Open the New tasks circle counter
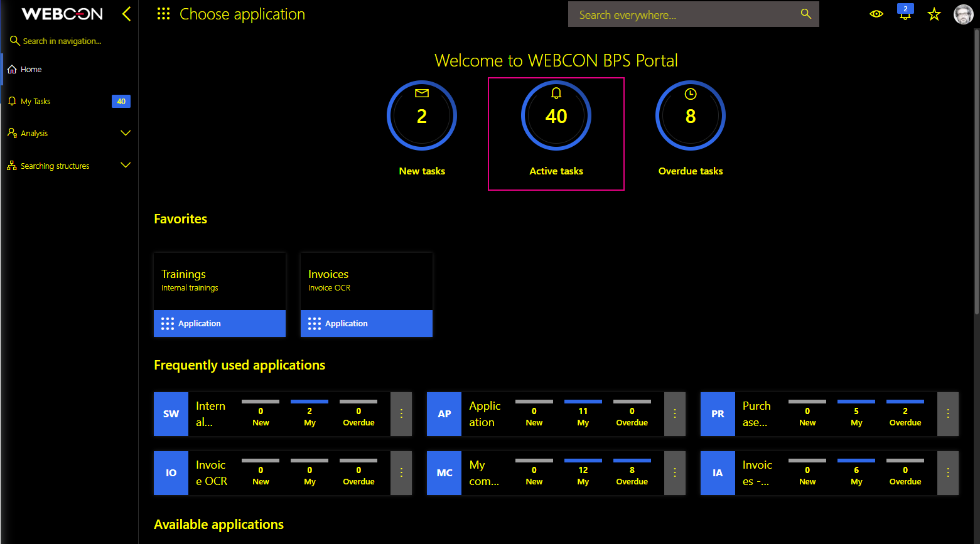 [x=422, y=115]
